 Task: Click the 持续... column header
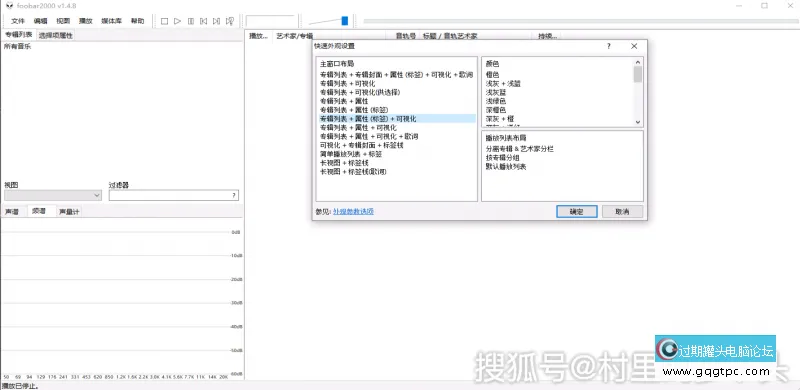tap(546, 36)
